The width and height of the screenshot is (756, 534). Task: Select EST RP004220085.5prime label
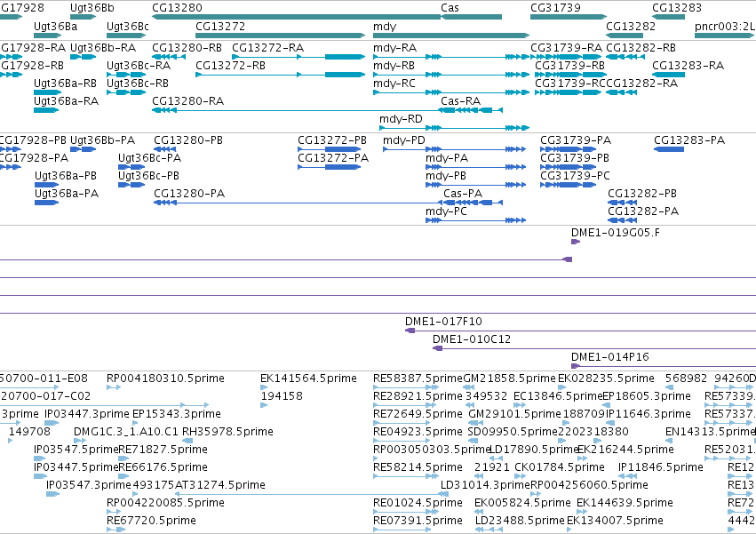pos(165,503)
